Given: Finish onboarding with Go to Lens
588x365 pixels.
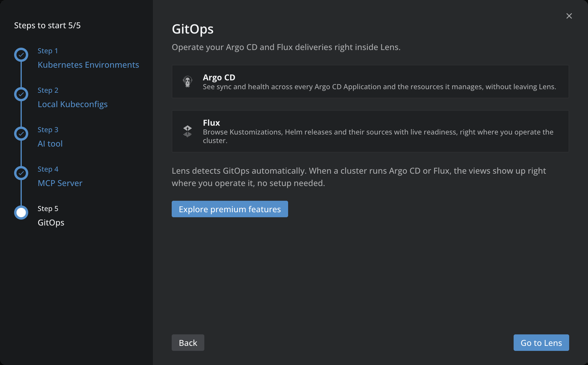Looking at the screenshot, I should 541,343.
